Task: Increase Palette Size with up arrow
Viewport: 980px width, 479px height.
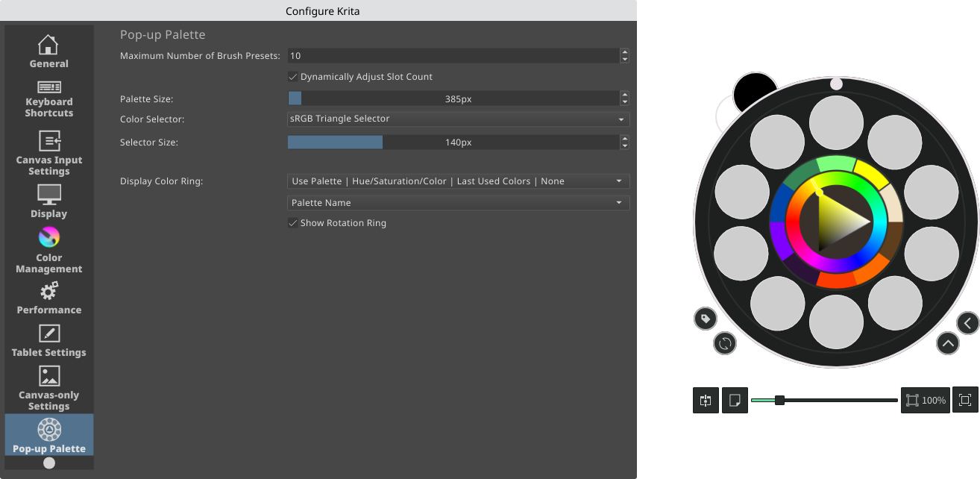Action: [625, 95]
